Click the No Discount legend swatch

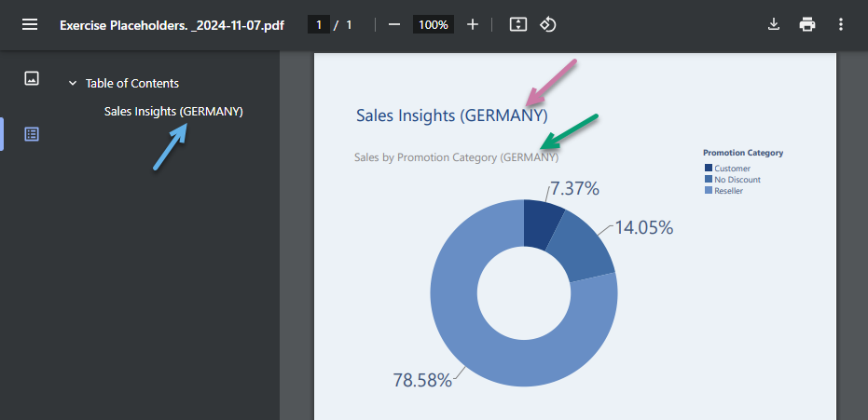point(708,179)
